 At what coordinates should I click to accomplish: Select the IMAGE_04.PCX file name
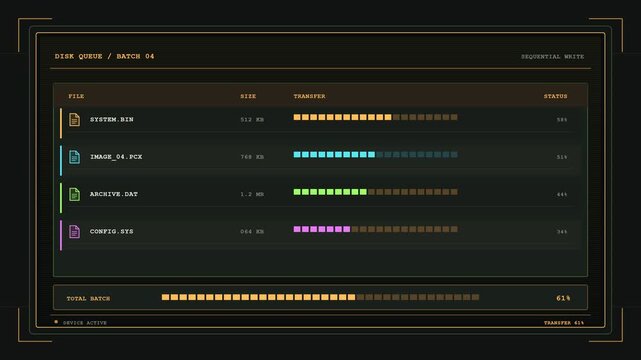point(116,157)
